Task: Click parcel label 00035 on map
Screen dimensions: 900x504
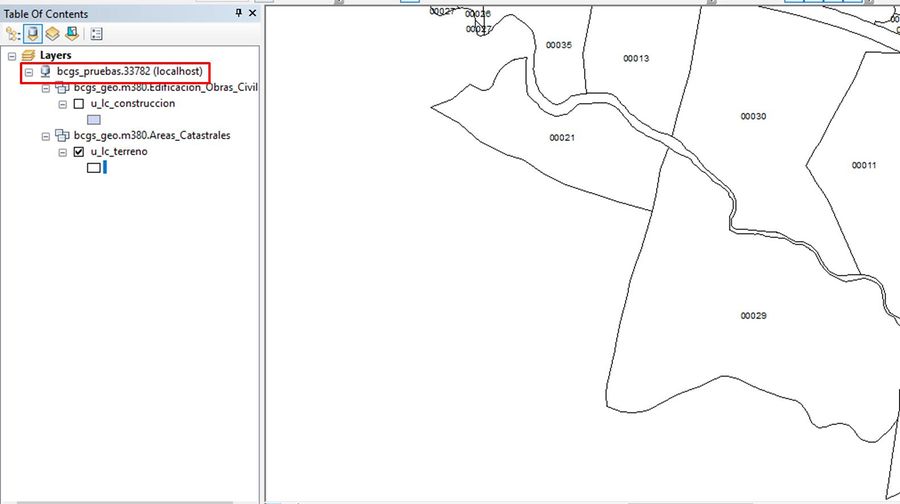Action: tap(558, 45)
